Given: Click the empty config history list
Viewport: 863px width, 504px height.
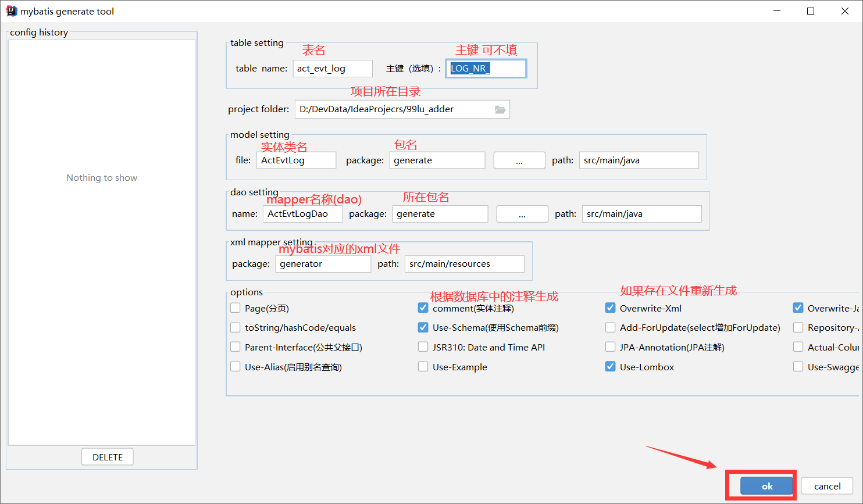Looking at the screenshot, I should point(102,242).
